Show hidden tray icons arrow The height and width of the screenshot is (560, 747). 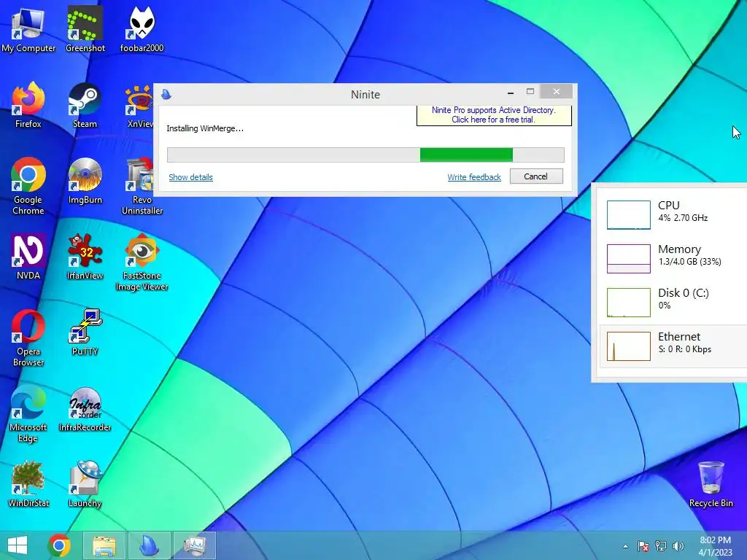[625, 546]
